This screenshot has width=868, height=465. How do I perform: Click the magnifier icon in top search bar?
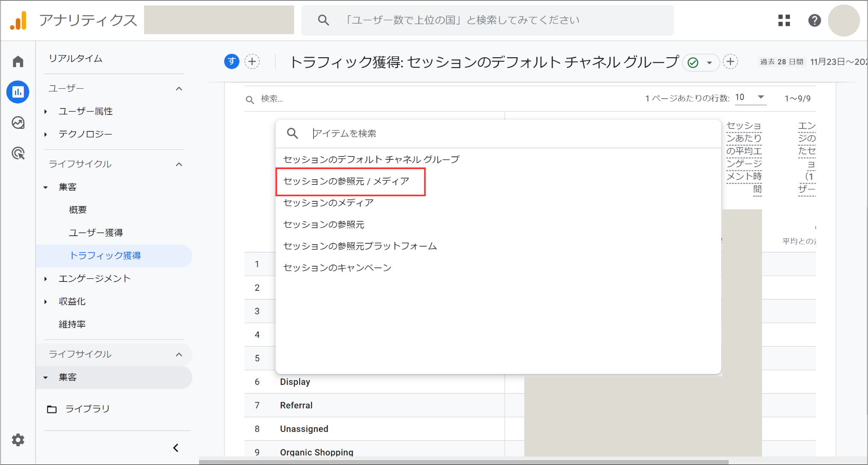(x=323, y=20)
